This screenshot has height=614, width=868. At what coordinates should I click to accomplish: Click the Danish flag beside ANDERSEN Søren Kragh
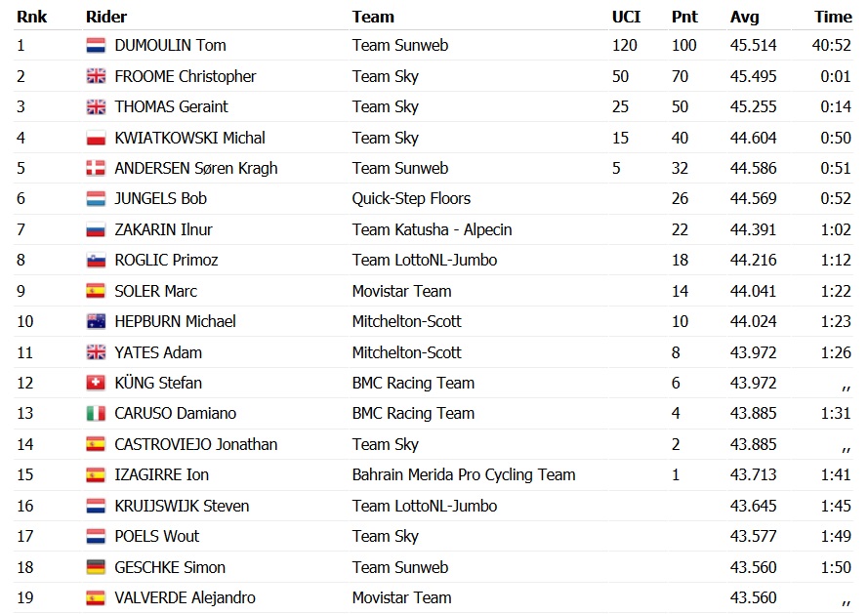tap(96, 168)
